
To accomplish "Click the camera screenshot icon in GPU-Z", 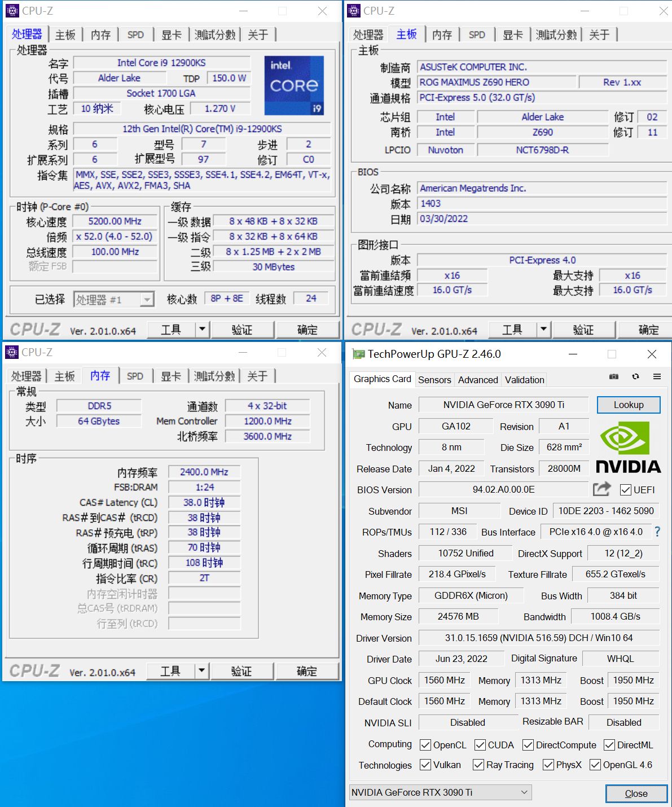I will (x=613, y=376).
